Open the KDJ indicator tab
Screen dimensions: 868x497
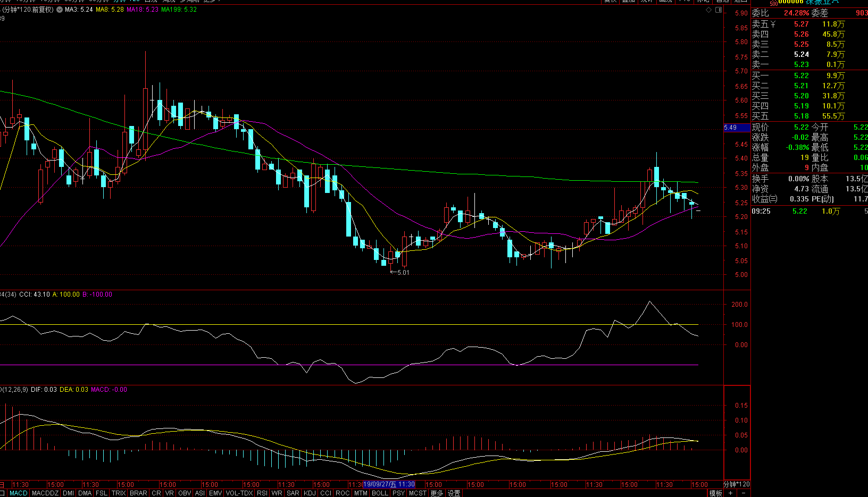[310, 493]
